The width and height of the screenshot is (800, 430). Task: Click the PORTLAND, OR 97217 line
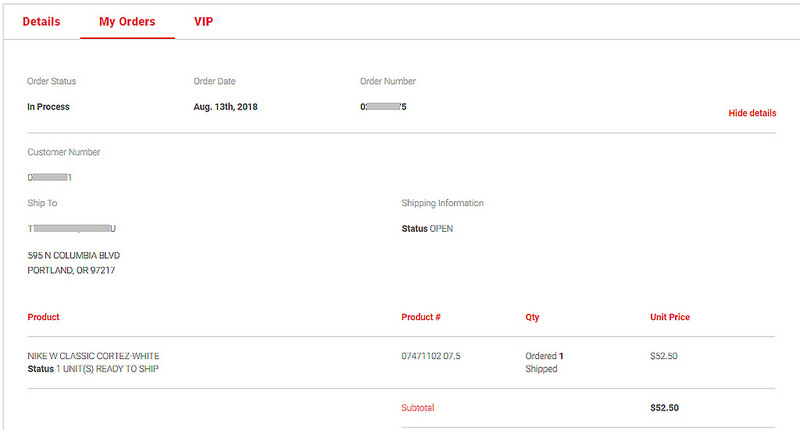point(71,270)
